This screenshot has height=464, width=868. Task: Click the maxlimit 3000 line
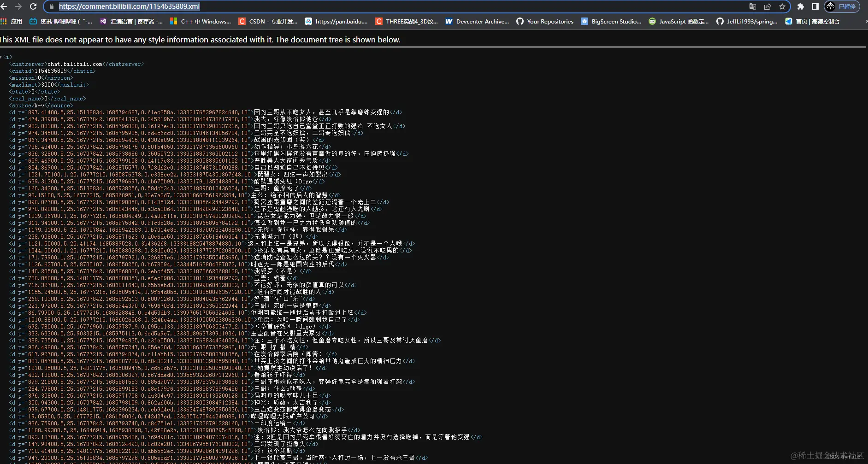49,85
